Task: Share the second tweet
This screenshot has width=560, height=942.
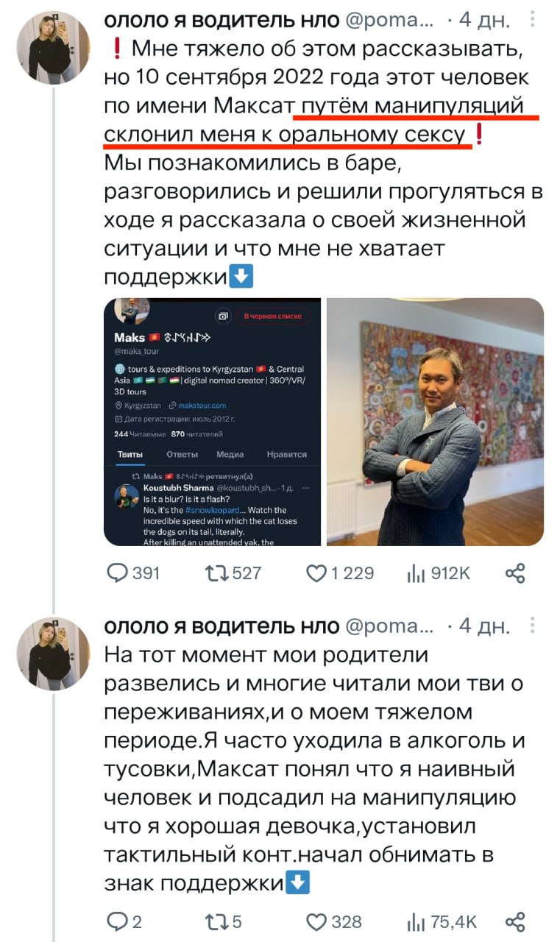Action: [515, 921]
